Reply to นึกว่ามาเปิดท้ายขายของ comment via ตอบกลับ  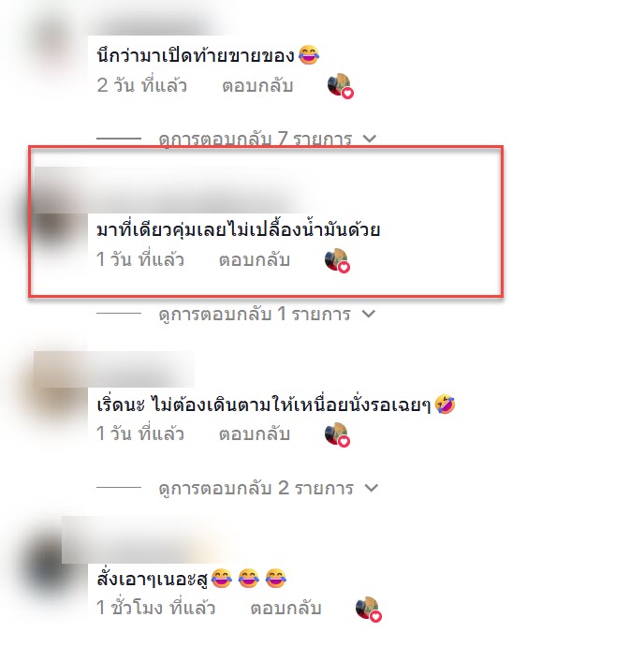pyautogui.click(x=257, y=86)
